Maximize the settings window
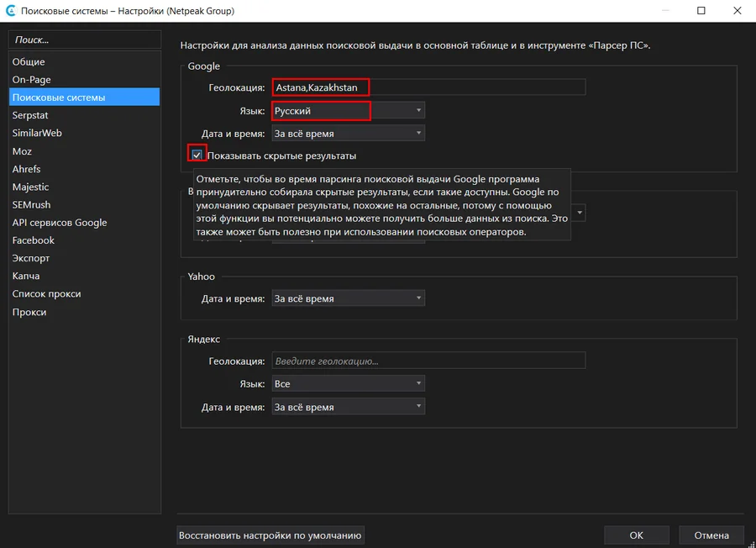Screen dimensions: 756x548 pyautogui.click(x=701, y=11)
